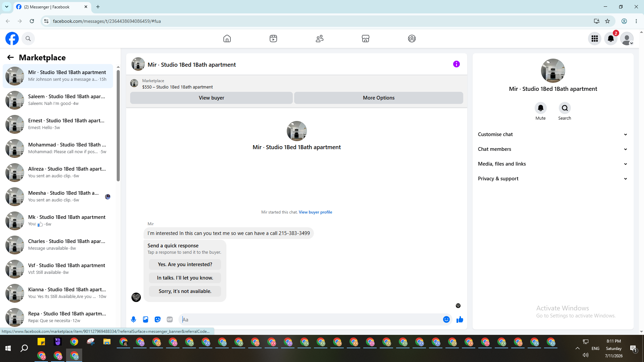The image size is (644, 362).
Task: Bookmark this page with the star icon
Action: (607, 21)
